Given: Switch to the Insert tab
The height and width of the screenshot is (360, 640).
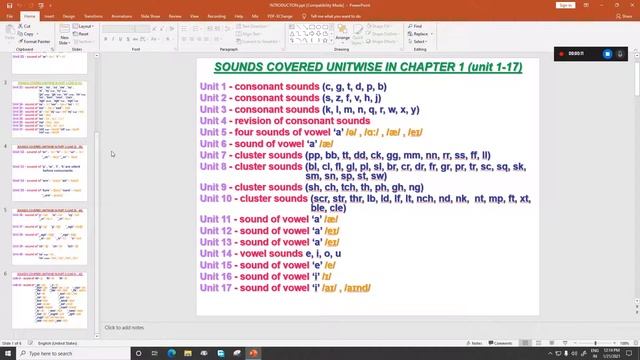Looking at the screenshot, I should pos(49,16).
